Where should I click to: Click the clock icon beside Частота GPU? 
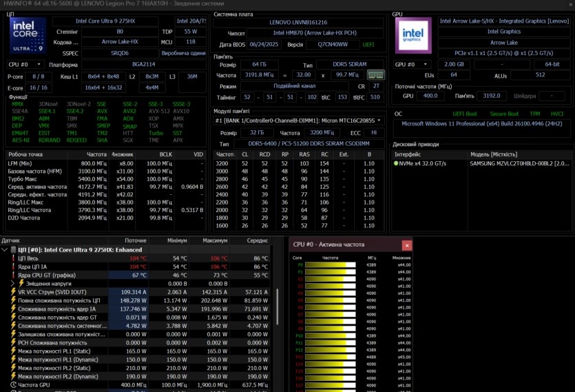(12, 385)
